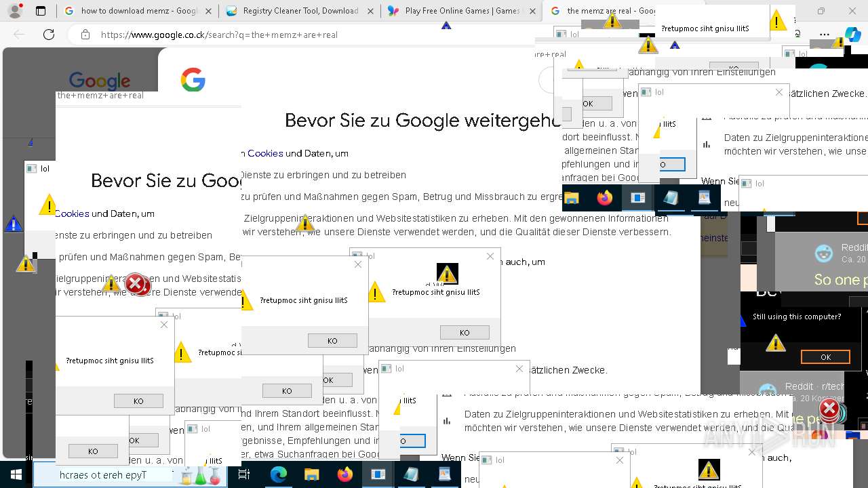The width and height of the screenshot is (868, 488).
Task: Open File Explorer on the main bottom taskbar
Action: tap(312, 474)
